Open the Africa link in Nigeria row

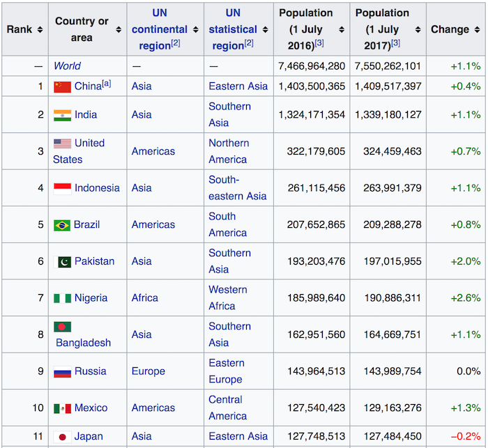coord(145,298)
